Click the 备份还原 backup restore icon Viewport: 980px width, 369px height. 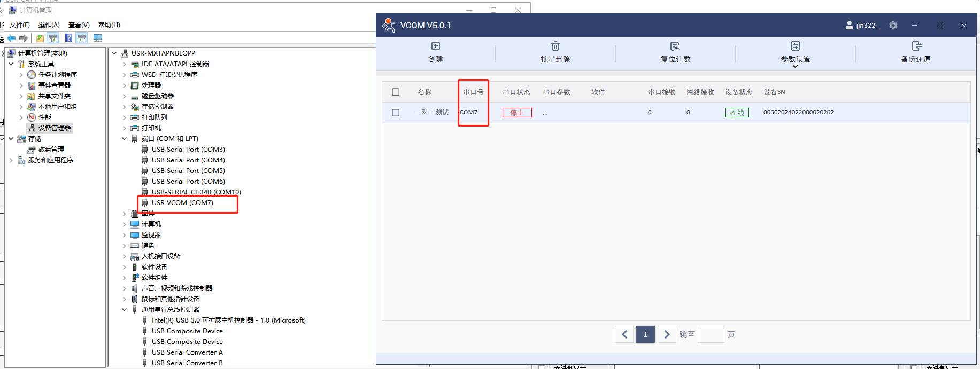pyautogui.click(x=916, y=46)
